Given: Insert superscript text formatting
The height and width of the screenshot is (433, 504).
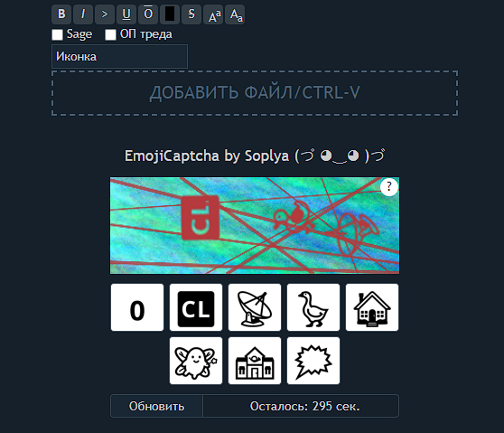Looking at the screenshot, I should 213,14.
